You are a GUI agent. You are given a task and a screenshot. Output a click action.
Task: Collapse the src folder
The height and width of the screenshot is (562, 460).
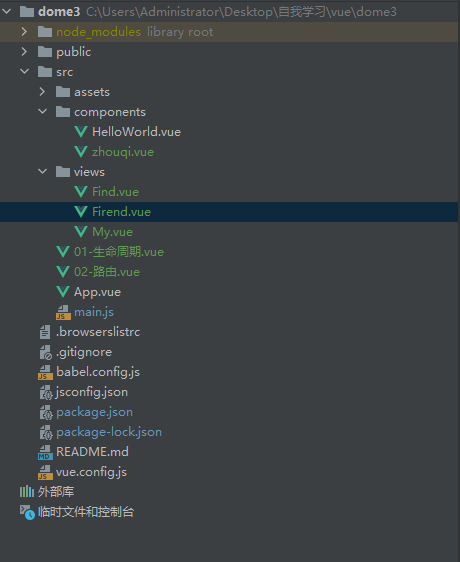[x=24, y=71]
